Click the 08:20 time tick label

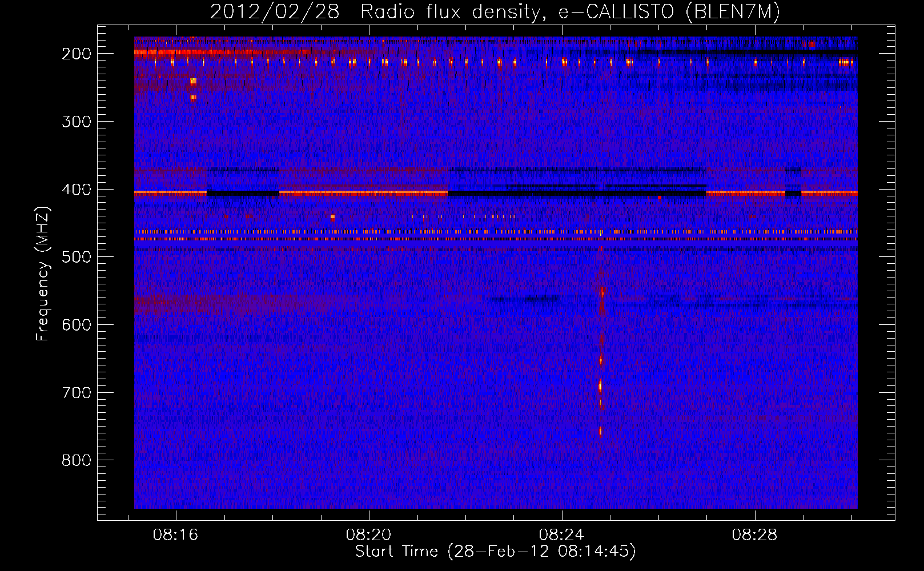[369, 535]
